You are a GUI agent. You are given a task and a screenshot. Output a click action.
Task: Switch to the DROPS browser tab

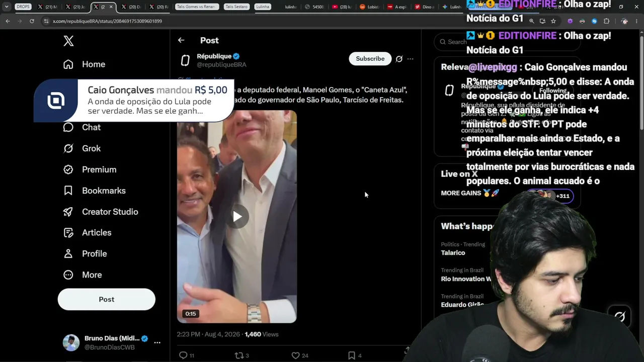[x=23, y=7]
